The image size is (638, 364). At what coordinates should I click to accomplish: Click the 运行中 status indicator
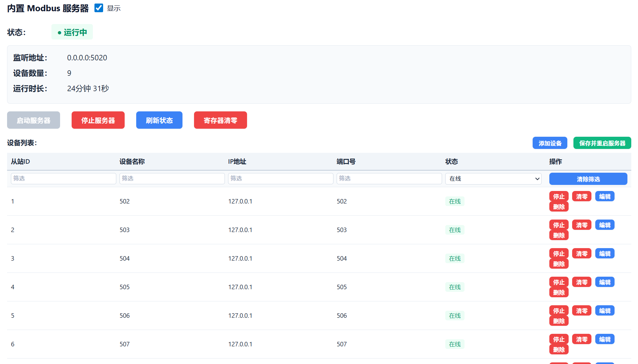pyautogui.click(x=72, y=32)
